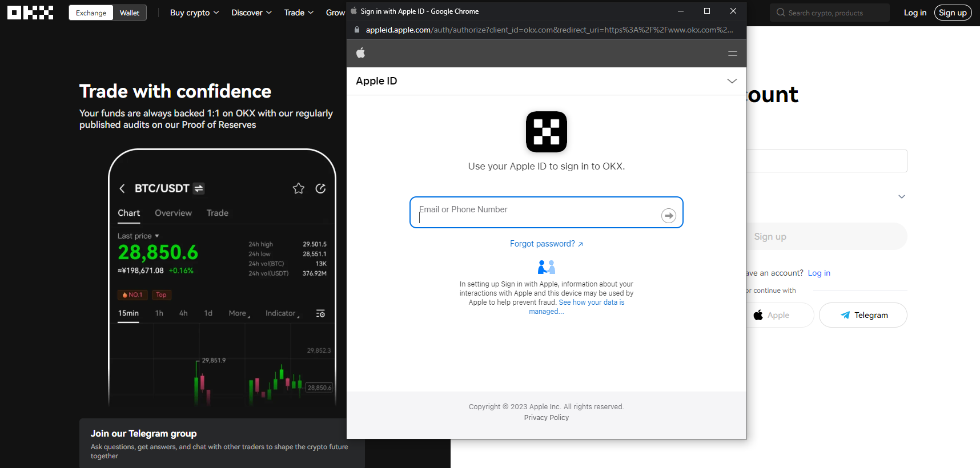Click the search magnifier icon on OKX

(x=781, y=13)
